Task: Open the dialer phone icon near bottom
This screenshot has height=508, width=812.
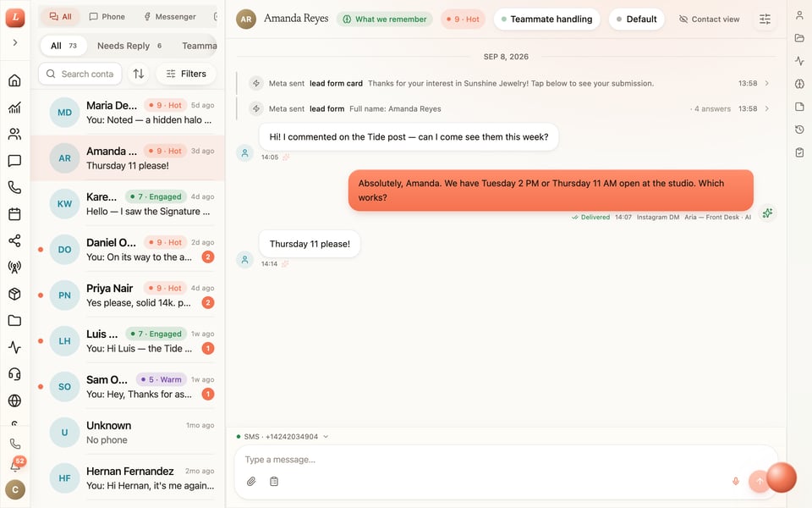Action: [15, 444]
